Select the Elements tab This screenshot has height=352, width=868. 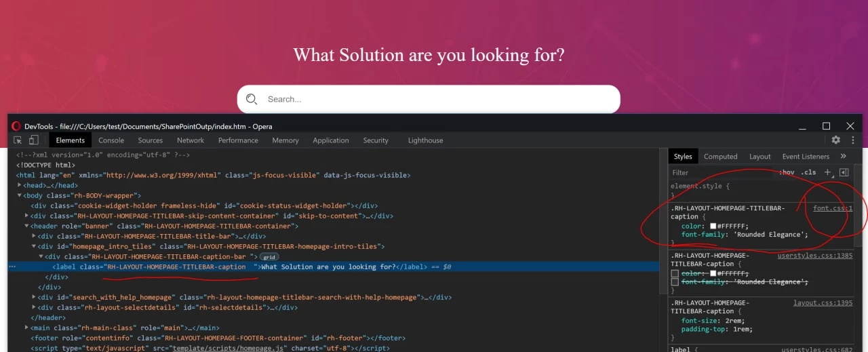coord(71,140)
